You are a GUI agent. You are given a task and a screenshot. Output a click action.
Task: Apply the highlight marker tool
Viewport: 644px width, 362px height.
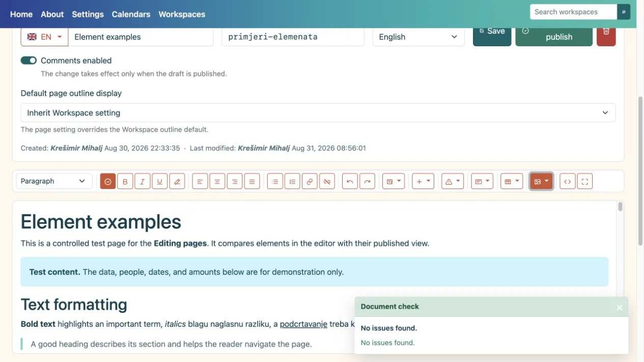click(x=177, y=182)
